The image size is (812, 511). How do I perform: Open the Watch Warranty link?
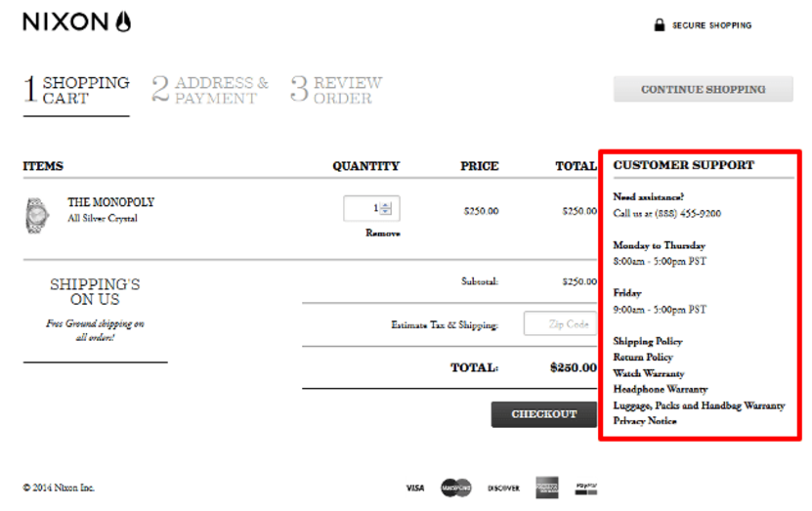tap(649, 373)
